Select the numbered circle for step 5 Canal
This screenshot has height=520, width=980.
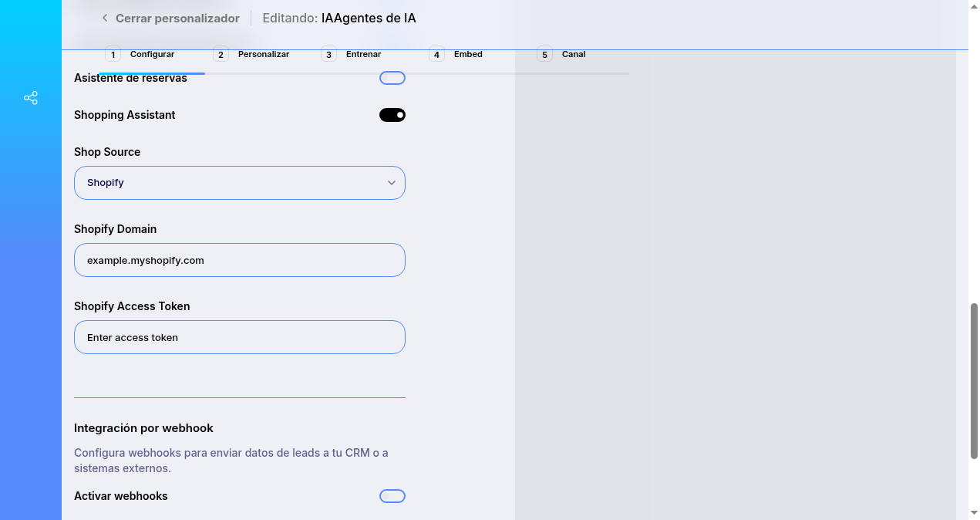544,54
